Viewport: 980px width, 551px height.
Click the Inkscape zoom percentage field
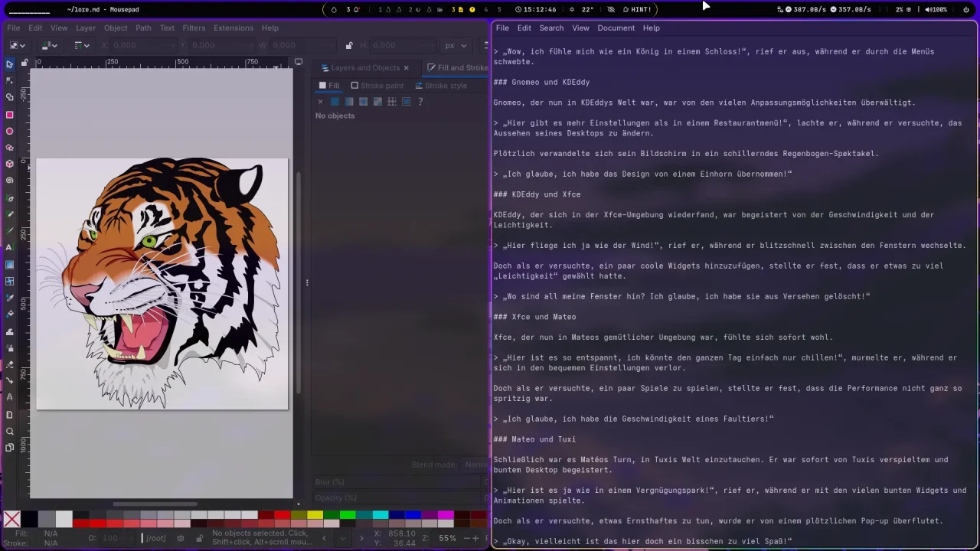(x=448, y=538)
